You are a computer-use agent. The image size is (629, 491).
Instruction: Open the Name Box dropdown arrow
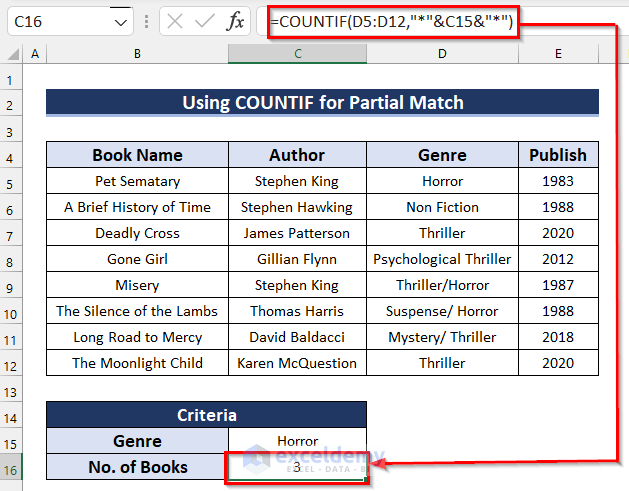coord(120,21)
